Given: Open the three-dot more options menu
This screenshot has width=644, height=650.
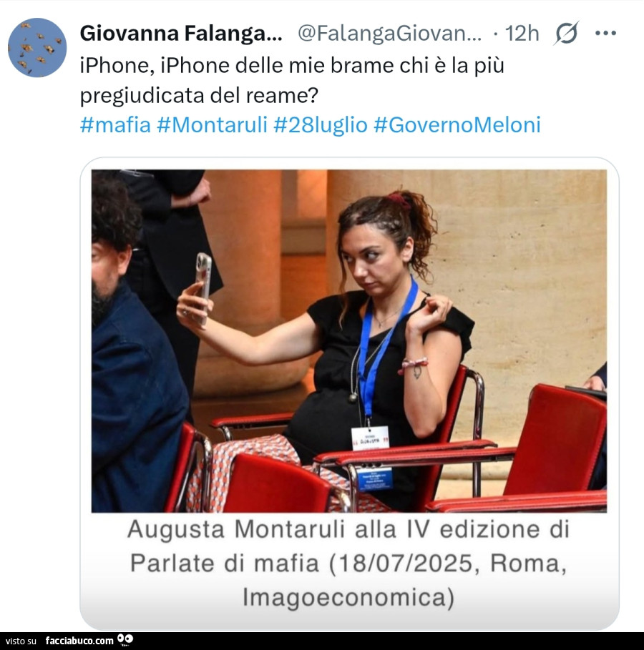Looking at the screenshot, I should (x=605, y=33).
